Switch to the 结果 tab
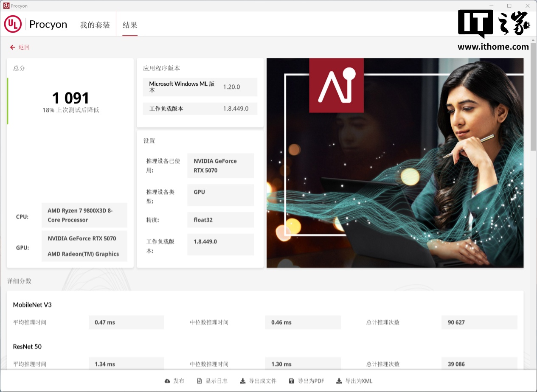The image size is (537, 392). [130, 25]
